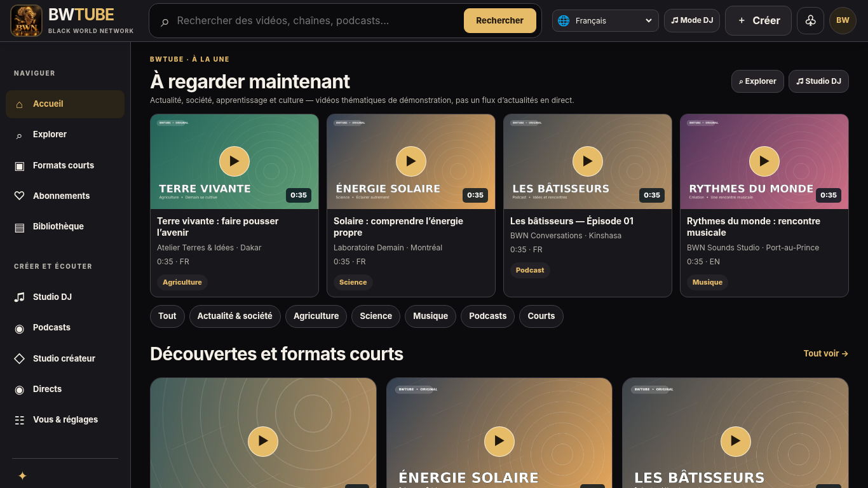The height and width of the screenshot is (488, 868).
Task: Click the BWTube lion logo
Action: pos(27,20)
